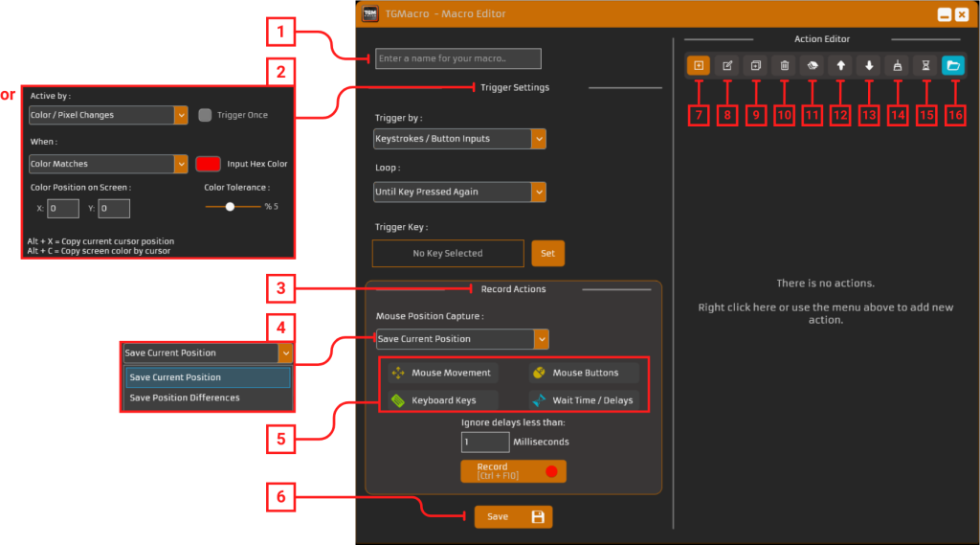
Task: Toggle Mouse Movement recording option
Action: coord(440,373)
